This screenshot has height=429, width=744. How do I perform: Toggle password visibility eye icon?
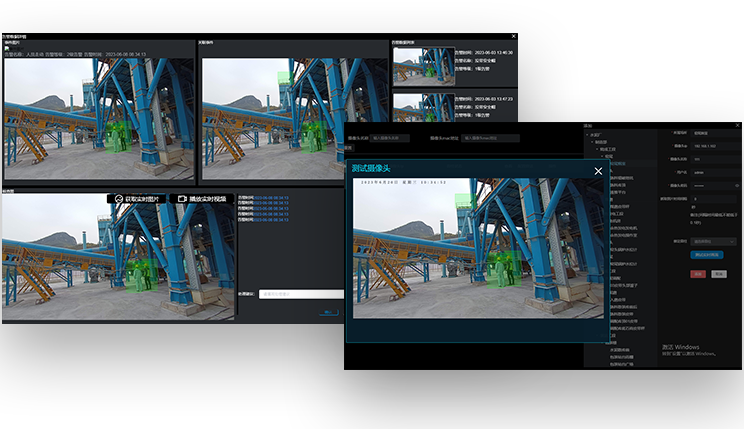tap(737, 186)
